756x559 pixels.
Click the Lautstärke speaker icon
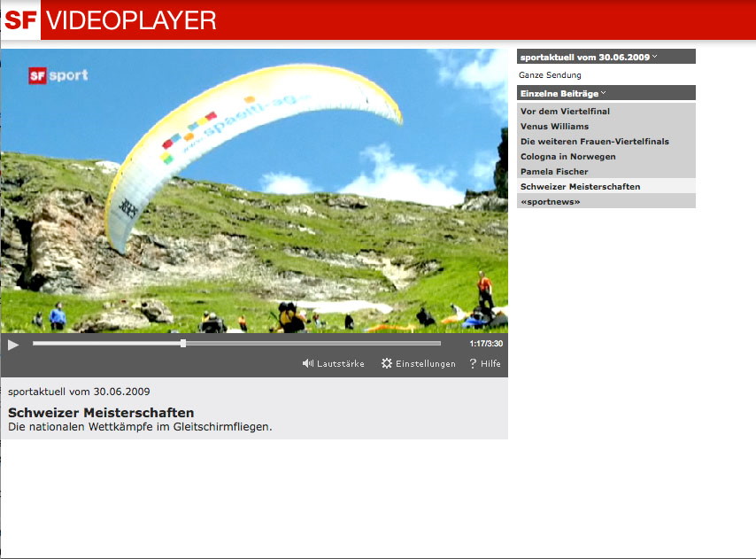(307, 363)
